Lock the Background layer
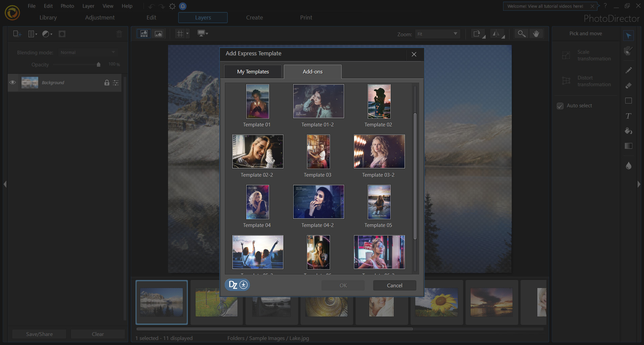The width and height of the screenshot is (644, 345). [107, 82]
